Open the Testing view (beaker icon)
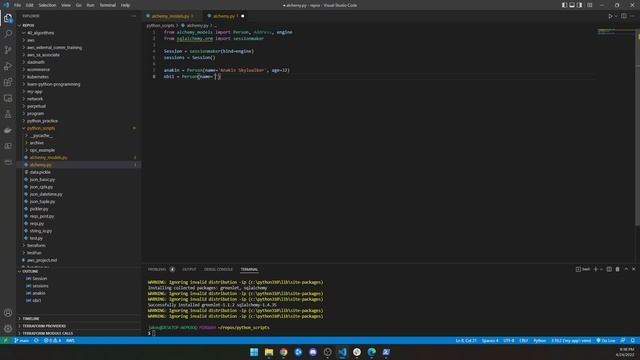 (8, 114)
